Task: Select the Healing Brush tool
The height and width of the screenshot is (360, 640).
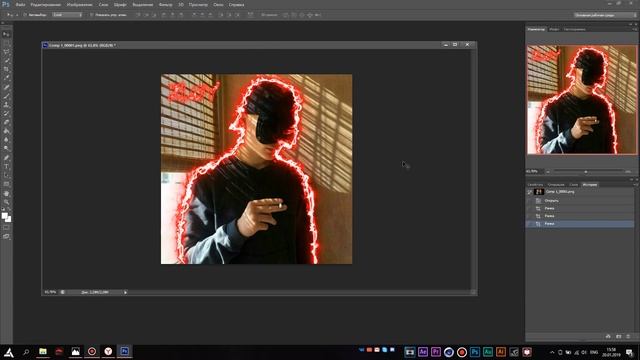Action: click(6, 87)
